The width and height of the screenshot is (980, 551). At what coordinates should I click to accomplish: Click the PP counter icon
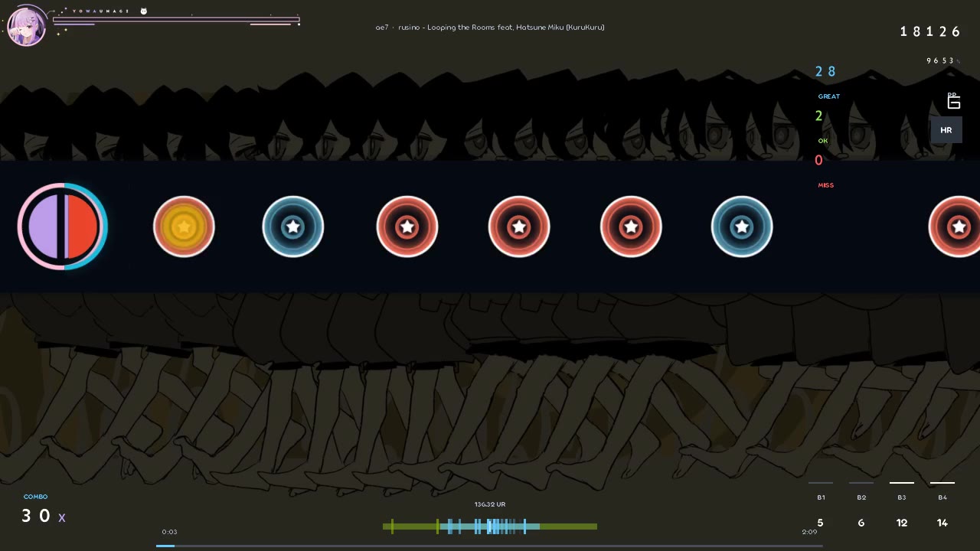point(953,101)
